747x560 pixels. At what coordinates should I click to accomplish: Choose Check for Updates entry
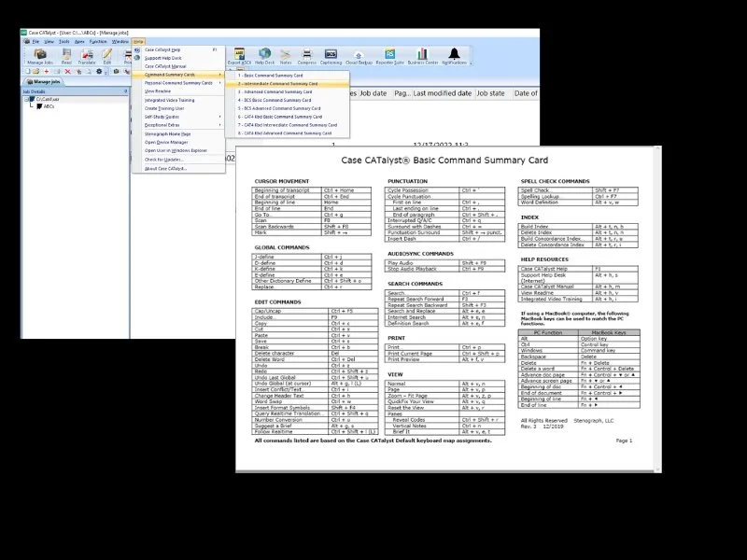[x=178, y=160]
